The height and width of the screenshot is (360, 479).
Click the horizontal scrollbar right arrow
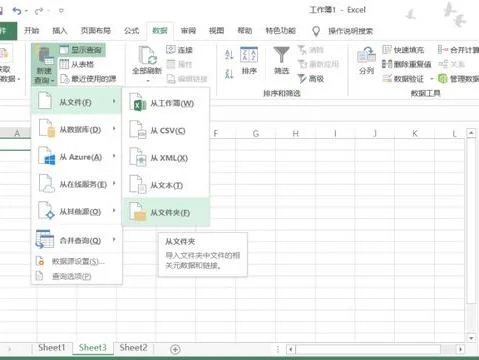[x=461, y=349]
